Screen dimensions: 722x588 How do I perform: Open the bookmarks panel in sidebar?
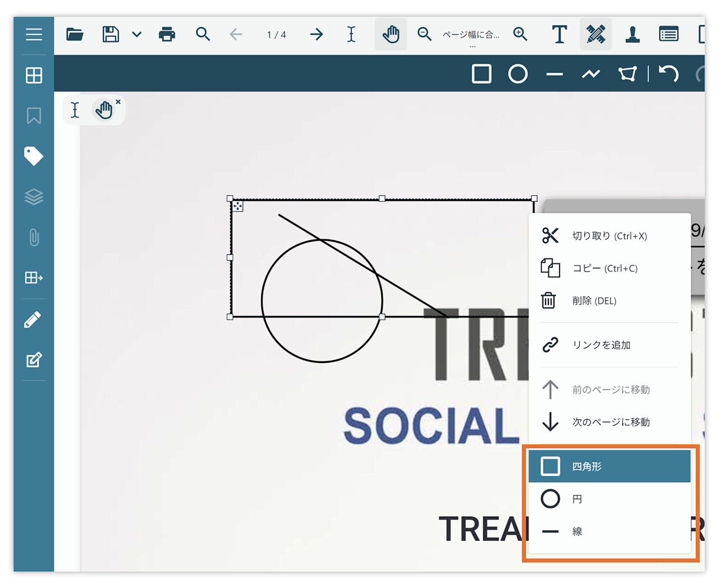point(34,116)
